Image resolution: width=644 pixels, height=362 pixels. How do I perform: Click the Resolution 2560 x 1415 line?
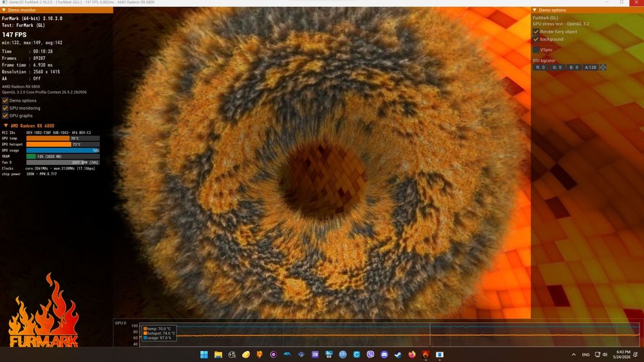[31, 72]
